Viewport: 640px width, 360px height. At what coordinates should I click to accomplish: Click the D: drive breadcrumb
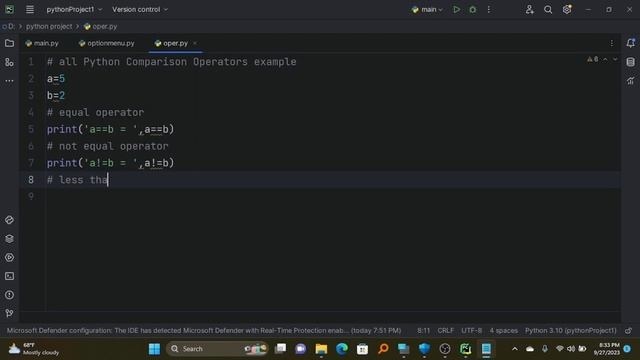coord(8,27)
